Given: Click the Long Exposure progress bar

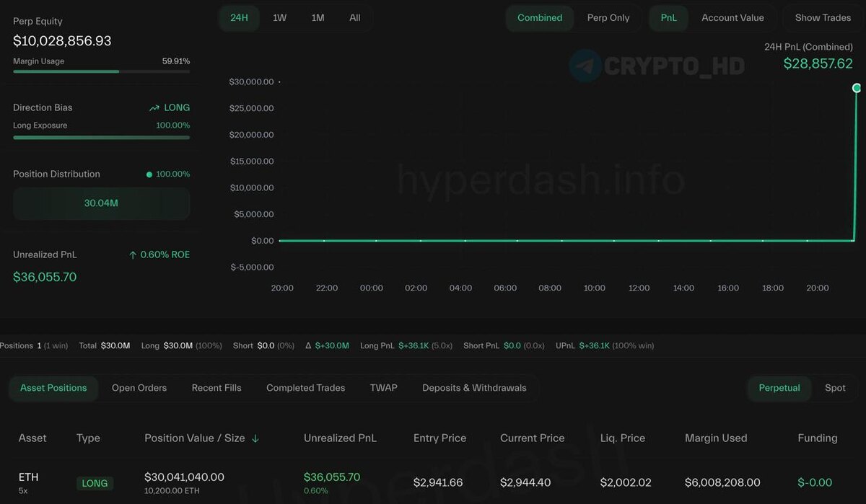Looking at the screenshot, I should point(101,137).
